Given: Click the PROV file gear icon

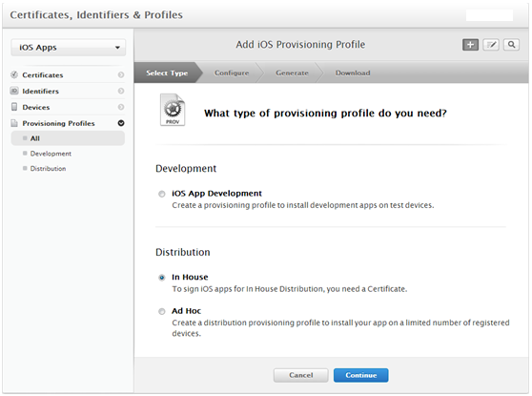Looking at the screenshot, I should coord(173,110).
